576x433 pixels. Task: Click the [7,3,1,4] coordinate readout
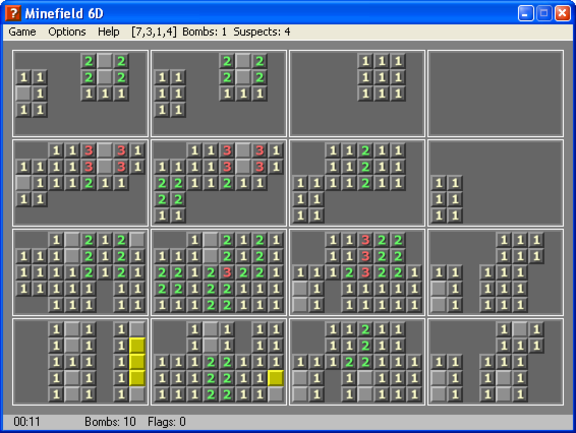(154, 32)
